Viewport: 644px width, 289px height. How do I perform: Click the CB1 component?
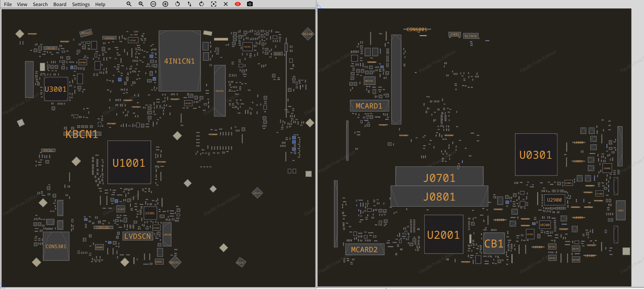(x=494, y=243)
